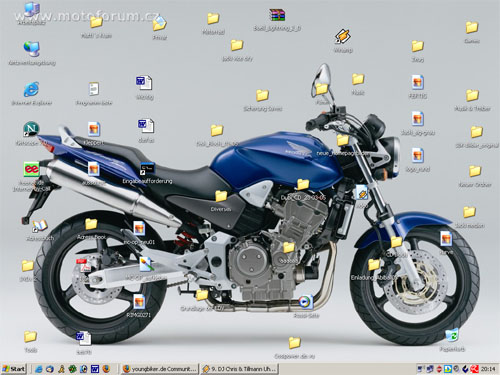Screen dimensions: 500x375
Task: Click the 20:14 taskbar clock
Action: [488, 369]
